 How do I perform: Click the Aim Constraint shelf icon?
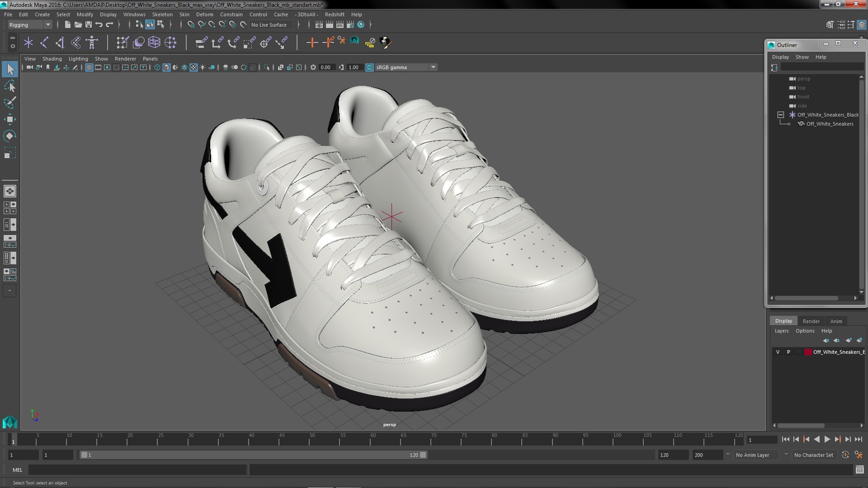[265, 42]
